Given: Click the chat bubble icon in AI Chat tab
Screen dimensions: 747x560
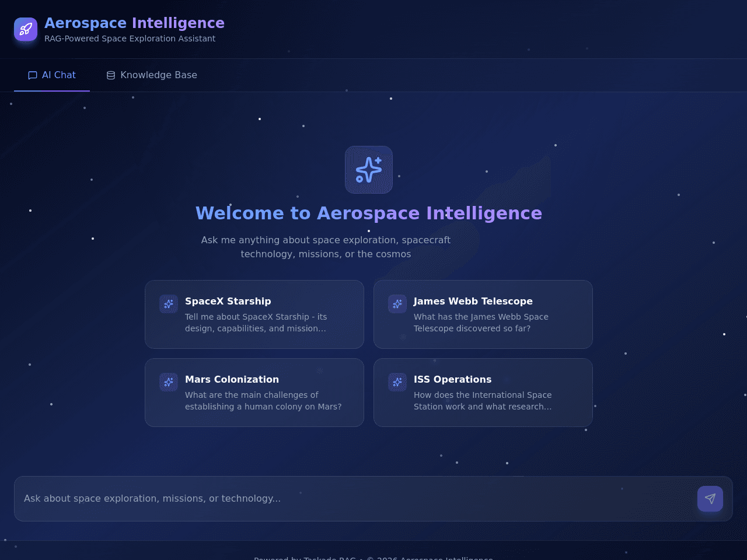Looking at the screenshot, I should (x=33, y=75).
